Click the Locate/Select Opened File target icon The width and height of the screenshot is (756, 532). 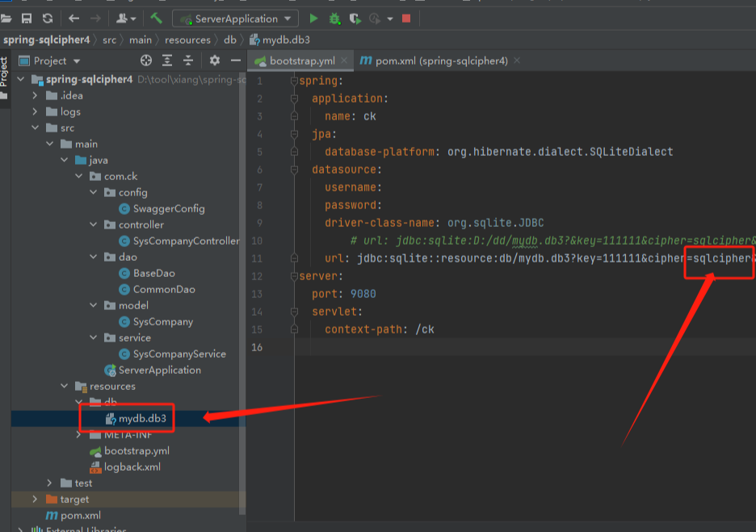pos(146,61)
